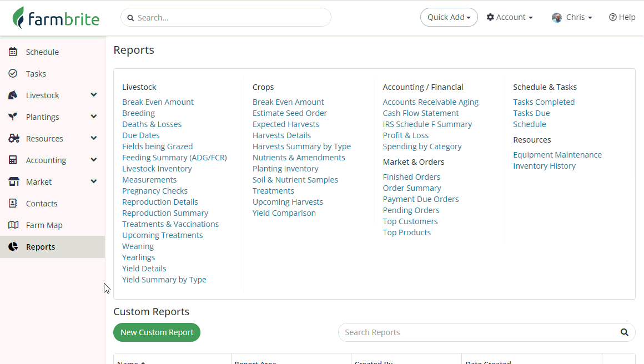Screen dimensions: 644x364
Task: Select Reports in the sidebar
Action: (53, 246)
